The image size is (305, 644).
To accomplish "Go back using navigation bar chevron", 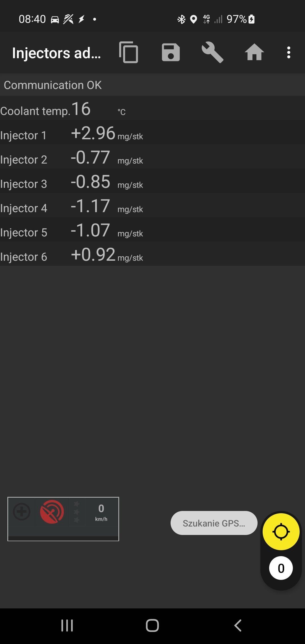I will tap(238, 625).
